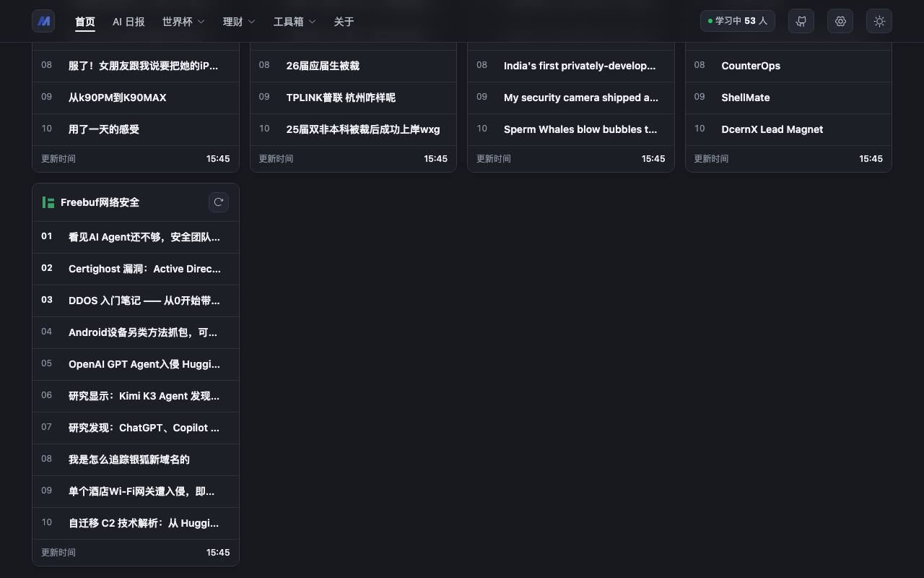Viewport: 924px width, 578px height.
Task: Open the CounterOps item
Action: click(x=788, y=66)
